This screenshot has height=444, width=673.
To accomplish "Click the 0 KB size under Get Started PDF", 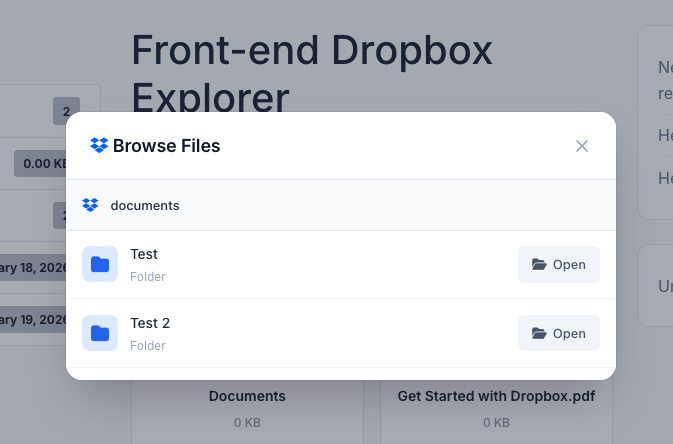I will pos(496,423).
